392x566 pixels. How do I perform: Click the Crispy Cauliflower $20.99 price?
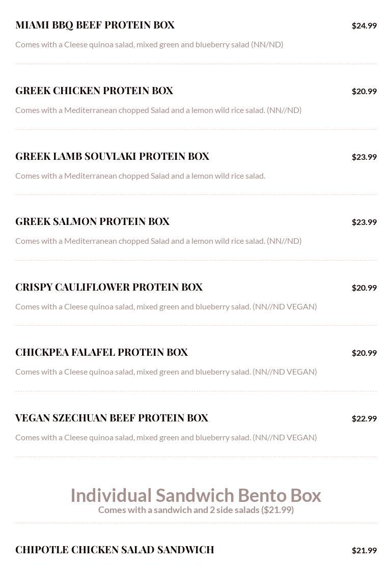[364, 288]
